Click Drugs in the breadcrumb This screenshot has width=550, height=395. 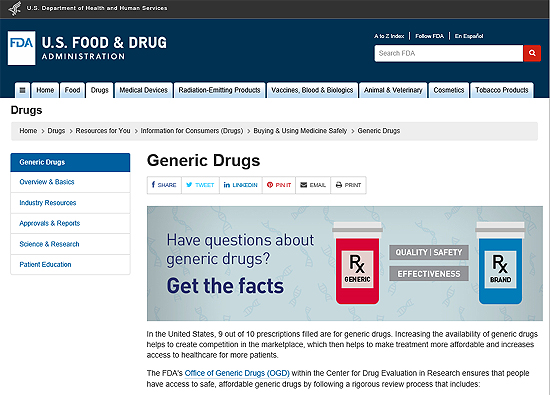[56, 130]
